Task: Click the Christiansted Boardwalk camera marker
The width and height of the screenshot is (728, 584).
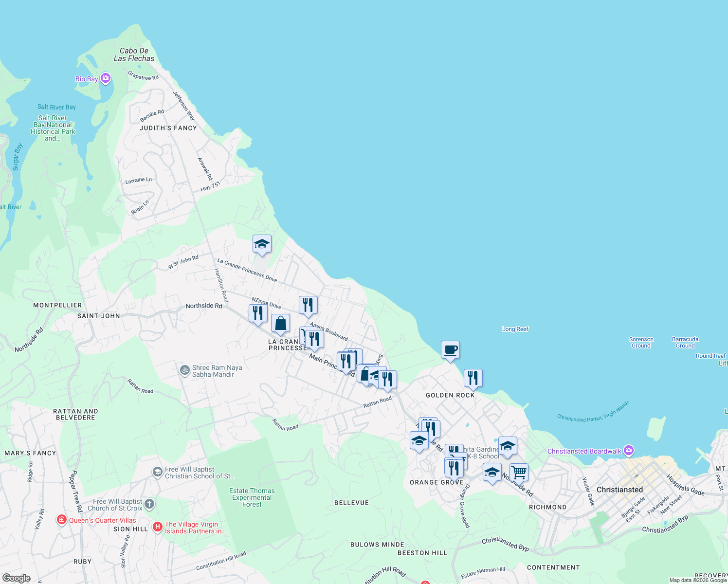Action: point(629,451)
